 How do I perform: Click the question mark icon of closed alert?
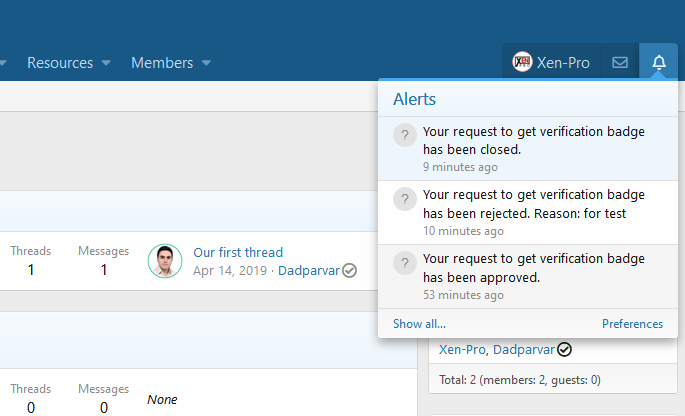pyautogui.click(x=405, y=135)
